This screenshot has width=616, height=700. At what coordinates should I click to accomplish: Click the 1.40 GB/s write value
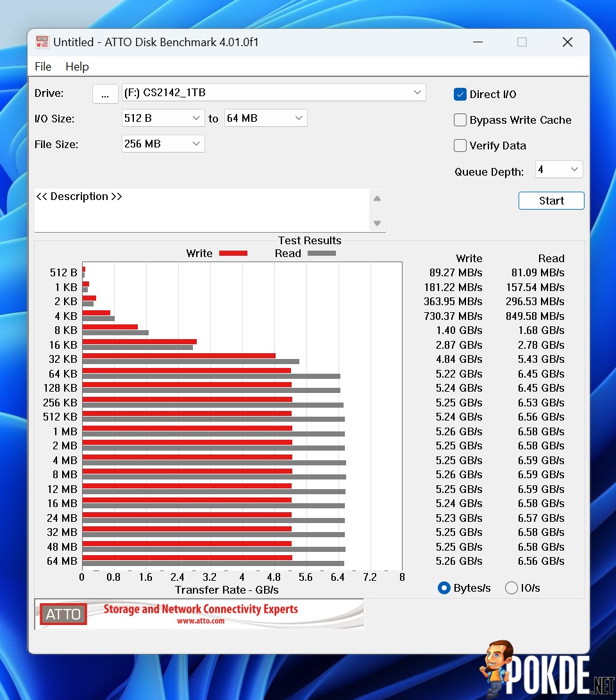459,330
